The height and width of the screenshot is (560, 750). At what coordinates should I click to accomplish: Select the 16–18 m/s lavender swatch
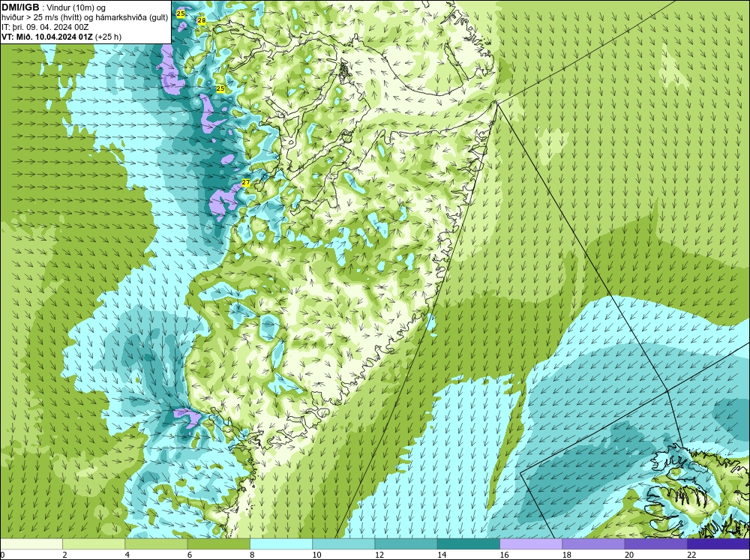click(531, 544)
